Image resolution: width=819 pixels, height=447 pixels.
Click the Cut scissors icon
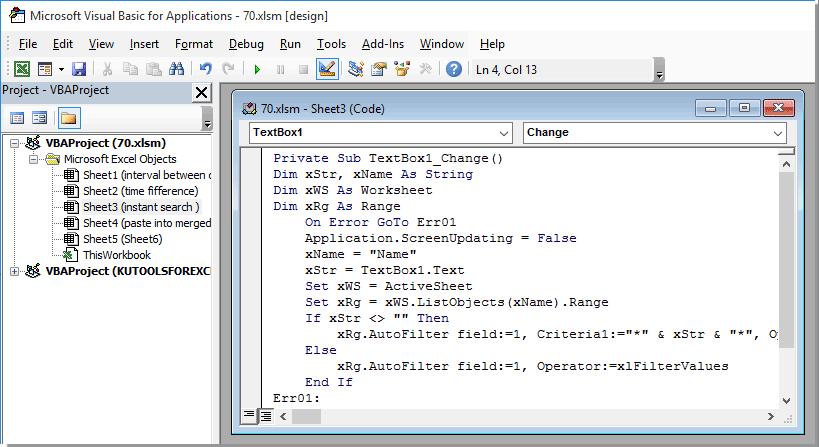[x=108, y=69]
